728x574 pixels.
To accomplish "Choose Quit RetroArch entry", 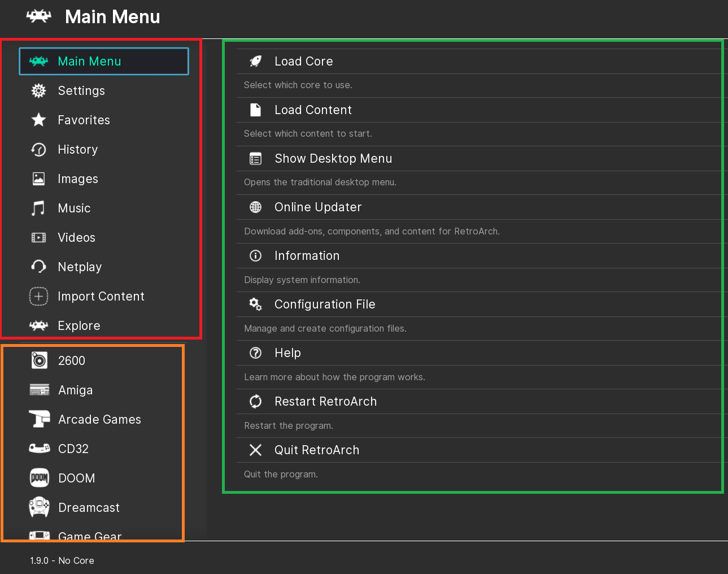I will coord(482,450).
